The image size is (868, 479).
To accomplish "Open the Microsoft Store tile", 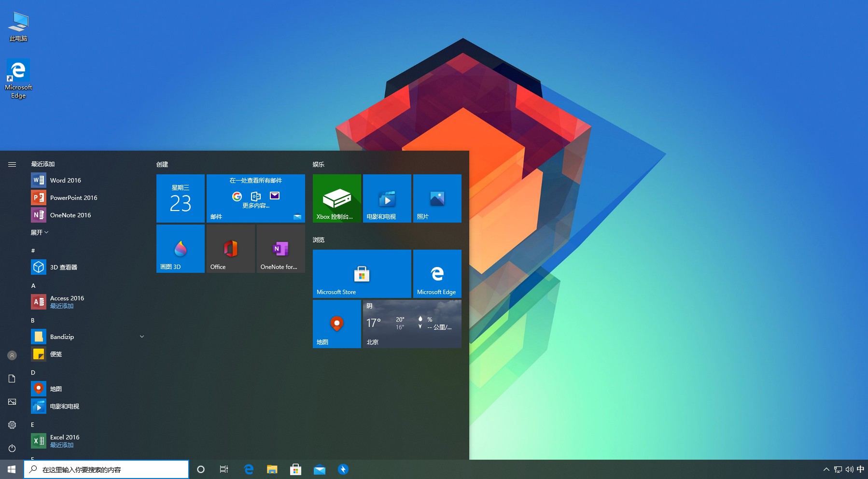I will point(362,273).
